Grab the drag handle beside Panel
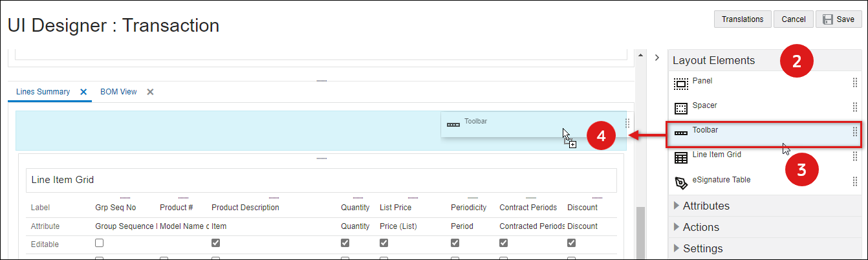The width and height of the screenshot is (868, 260). (x=854, y=83)
